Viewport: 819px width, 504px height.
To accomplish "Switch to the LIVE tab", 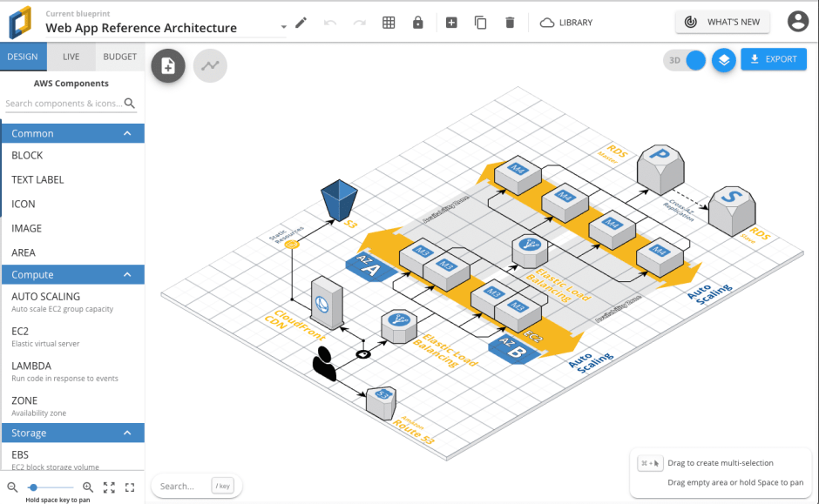I will click(x=71, y=57).
